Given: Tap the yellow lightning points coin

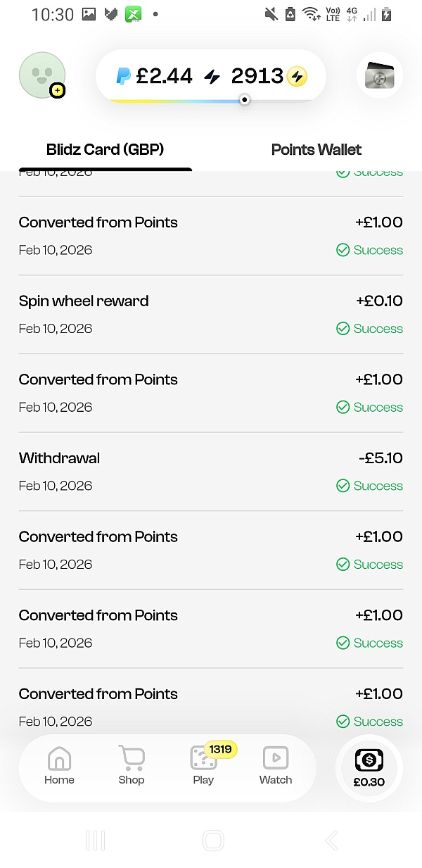Looking at the screenshot, I should pyautogui.click(x=297, y=76).
